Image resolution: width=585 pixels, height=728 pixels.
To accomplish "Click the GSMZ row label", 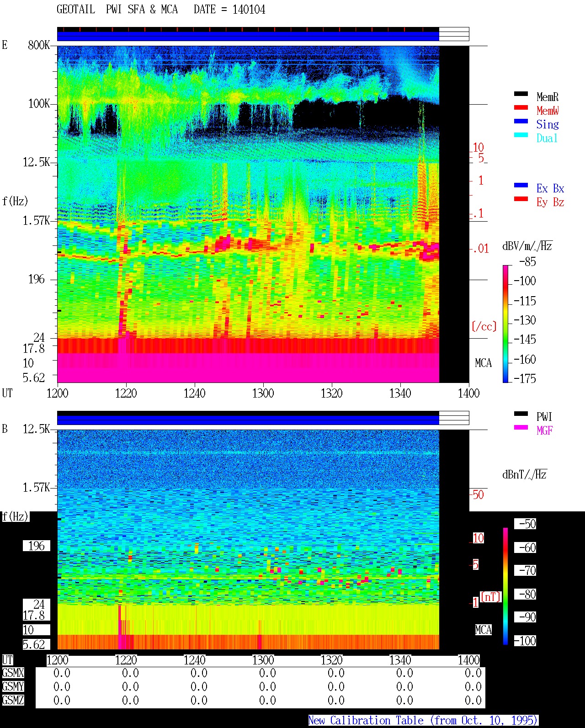I will [13, 700].
